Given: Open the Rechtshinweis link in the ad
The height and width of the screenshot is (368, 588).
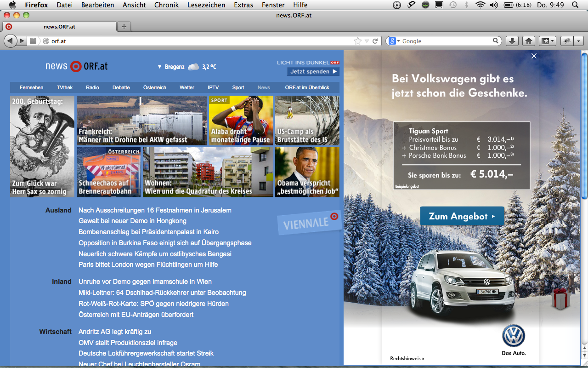Looking at the screenshot, I should (x=407, y=358).
